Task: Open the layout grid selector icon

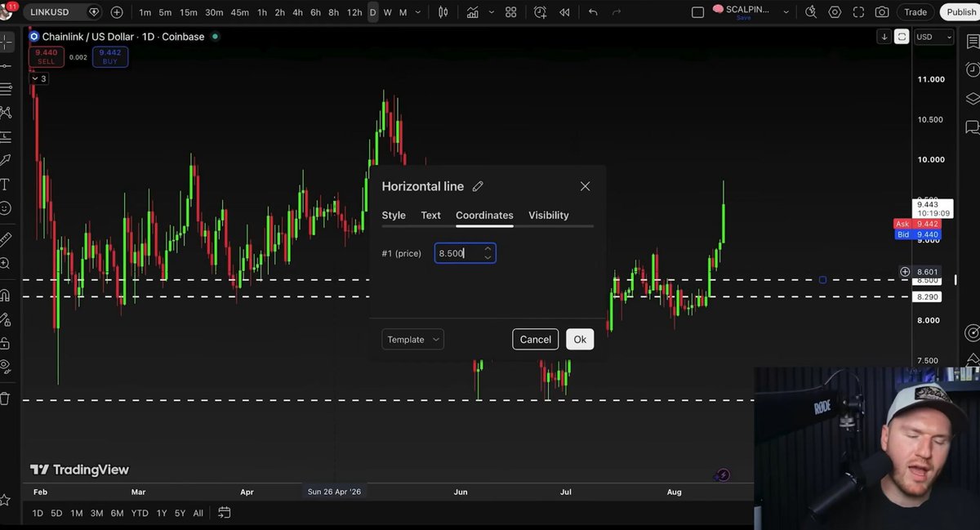Action: 511,12
